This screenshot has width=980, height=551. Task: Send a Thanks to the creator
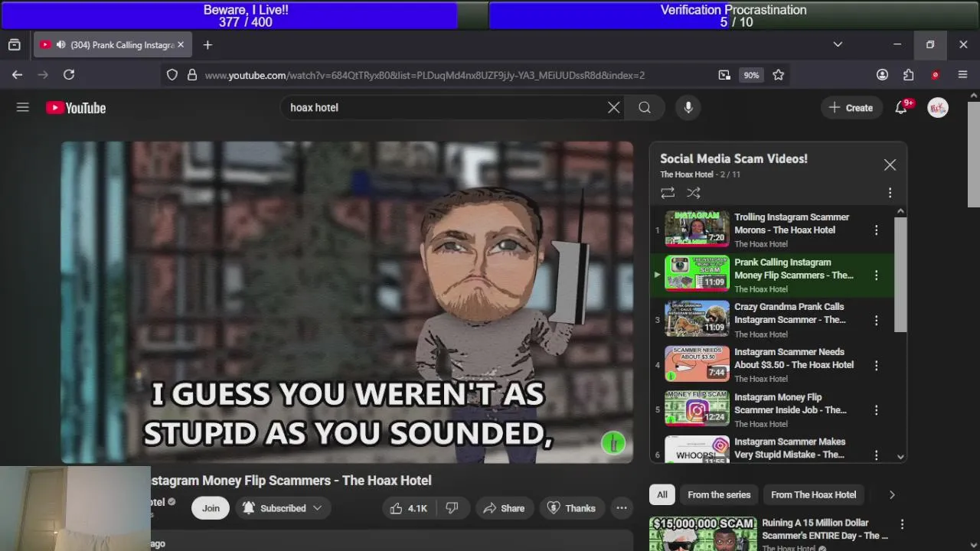[571, 508]
